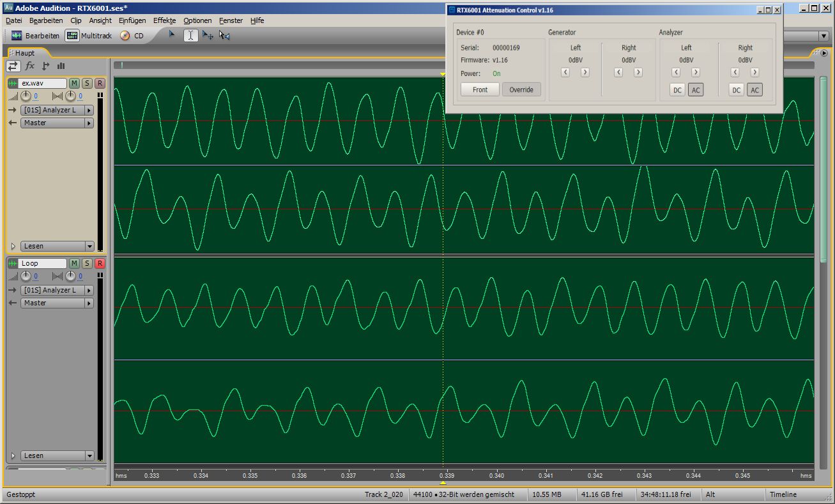Expand automation lanes of ex.wav track

(13, 246)
